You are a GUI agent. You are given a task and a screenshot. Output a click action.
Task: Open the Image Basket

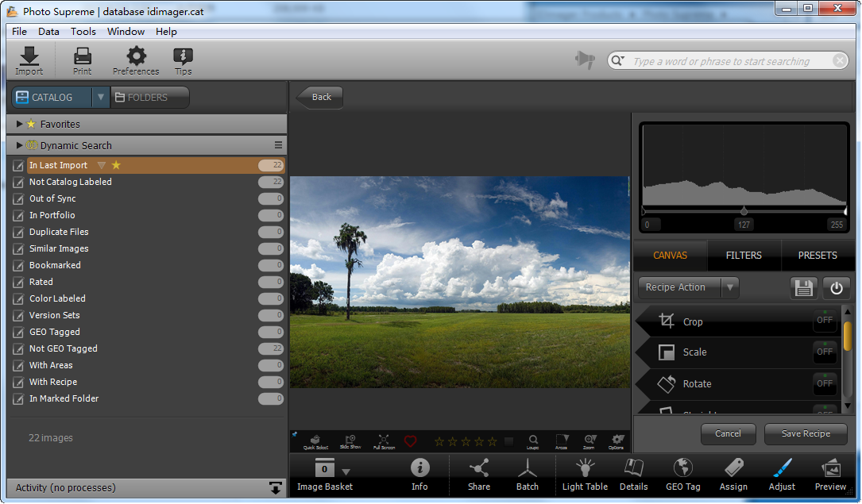click(324, 474)
